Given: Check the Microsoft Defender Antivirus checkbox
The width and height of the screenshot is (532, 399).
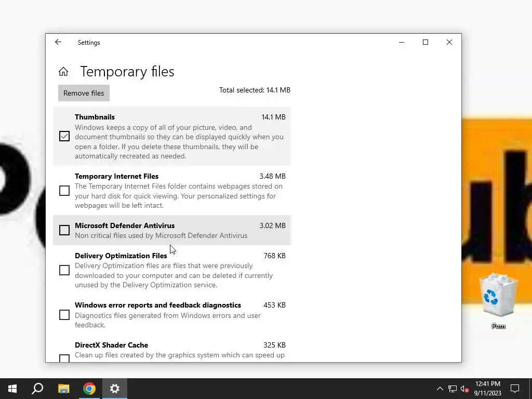Looking at the screenshot, I should 64,230.
